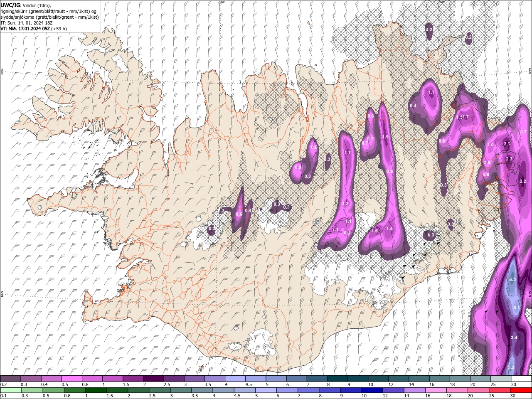Click the 2.2 value on the map
Screen dimensions: 532x399
click(x=523, y=182)
